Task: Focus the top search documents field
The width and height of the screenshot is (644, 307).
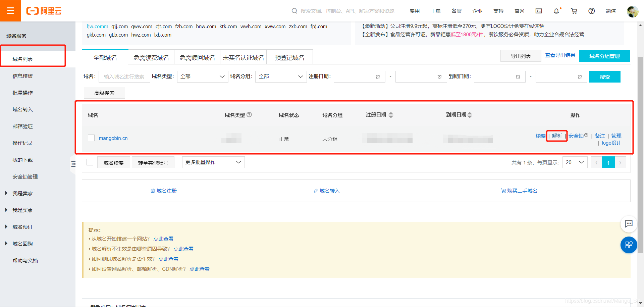Action: pyautogui.click(x=343, y=11)
